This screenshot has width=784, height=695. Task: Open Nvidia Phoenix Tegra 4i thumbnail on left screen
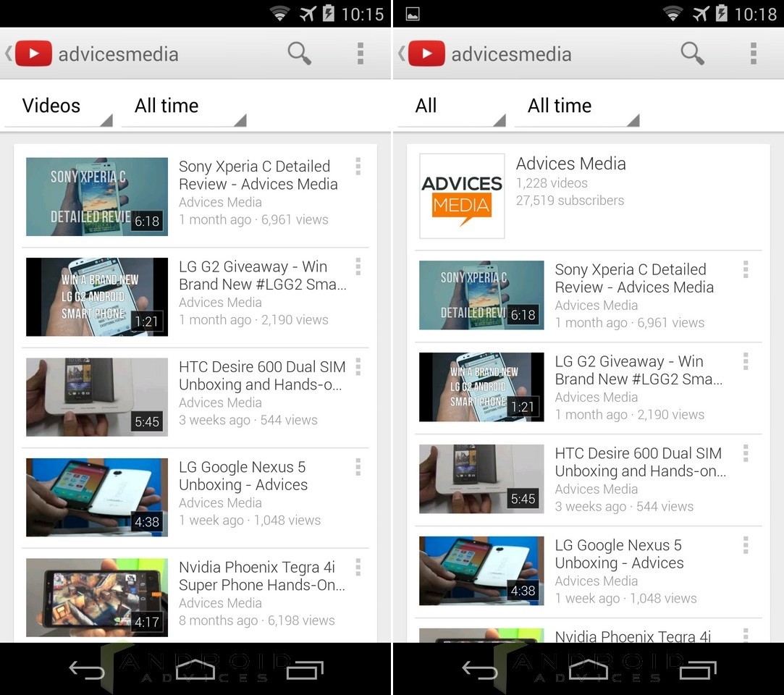pos(97,597)
